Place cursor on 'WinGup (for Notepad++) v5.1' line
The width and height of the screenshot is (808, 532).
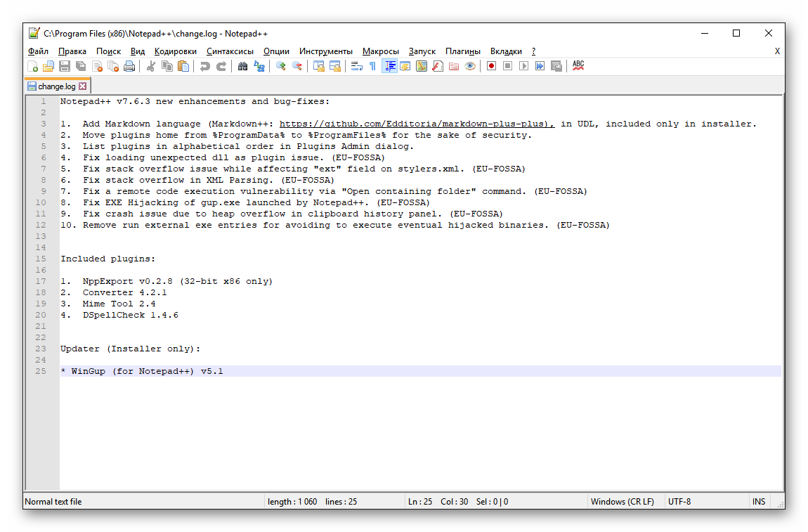147,371
